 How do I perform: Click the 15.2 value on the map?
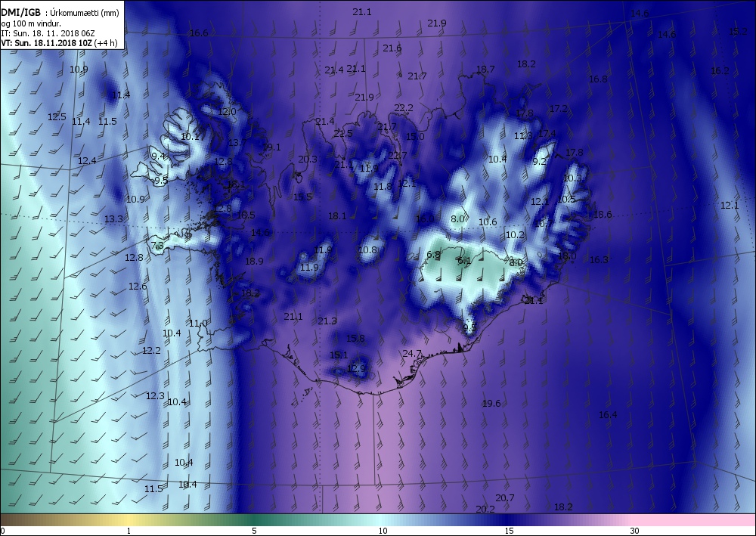click(x=738, y=32)
